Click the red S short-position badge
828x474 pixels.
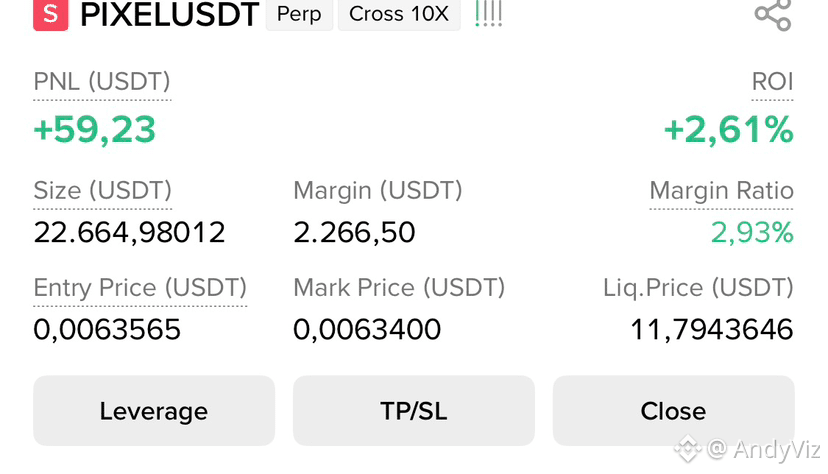coord(51,14)
